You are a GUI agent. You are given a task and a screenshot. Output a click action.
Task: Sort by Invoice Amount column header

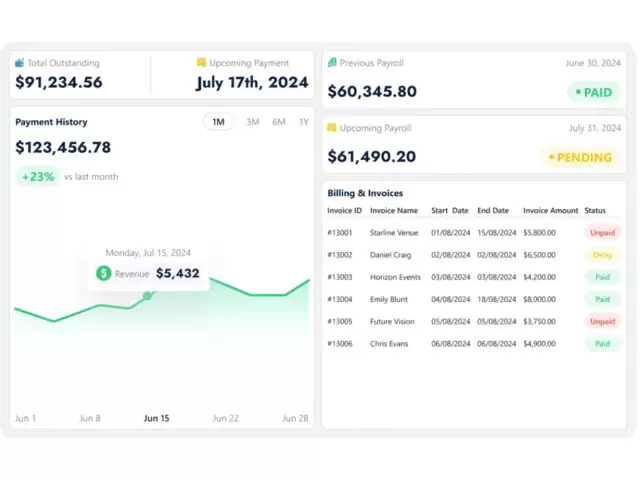click(550, 211)
